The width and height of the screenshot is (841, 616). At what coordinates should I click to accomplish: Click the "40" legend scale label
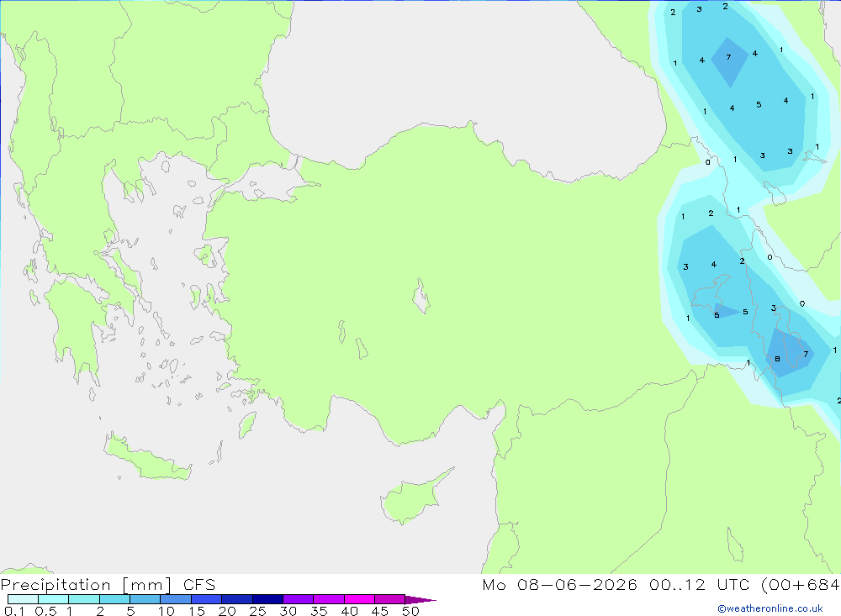[350, 611]
